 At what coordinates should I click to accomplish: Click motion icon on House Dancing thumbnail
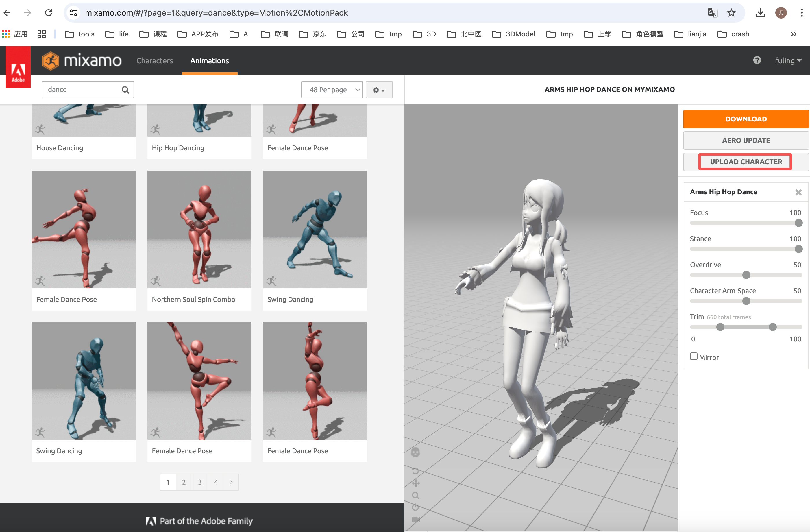[40, 129]
